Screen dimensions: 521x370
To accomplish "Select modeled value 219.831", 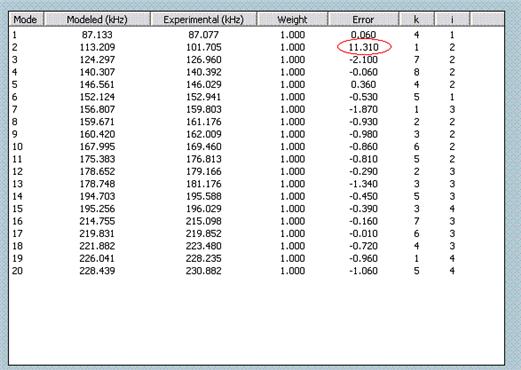I will 97,234.
